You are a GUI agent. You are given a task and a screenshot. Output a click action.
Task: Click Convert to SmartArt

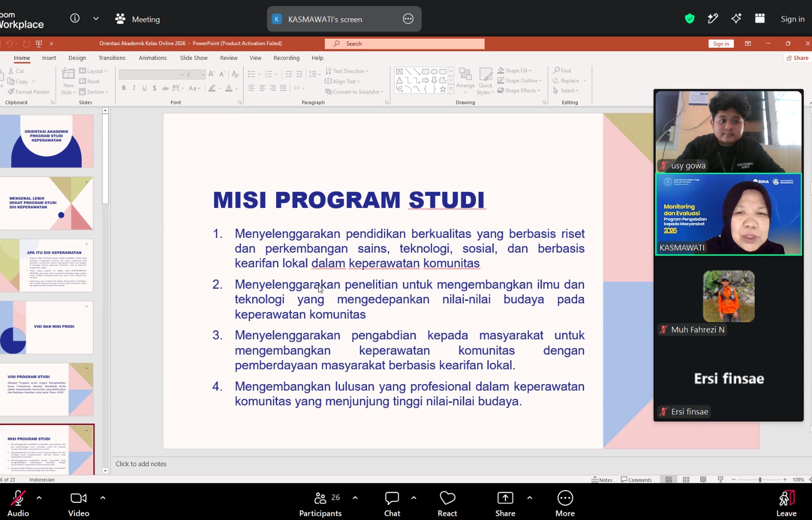point(354,92)
